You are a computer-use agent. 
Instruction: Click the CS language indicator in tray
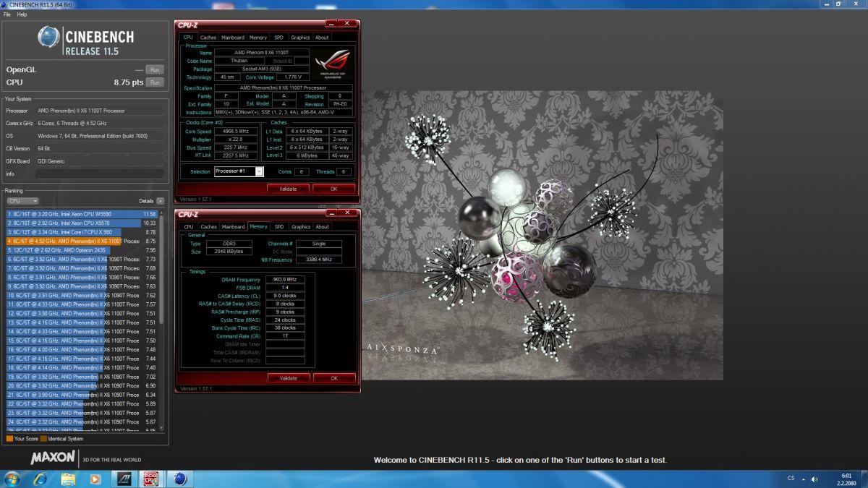[x=791, y=479]
